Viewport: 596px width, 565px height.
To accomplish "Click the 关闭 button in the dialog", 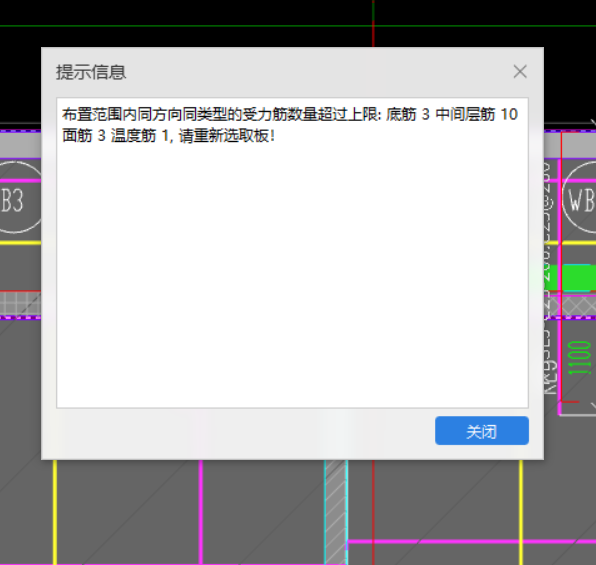I will point(482,430).
